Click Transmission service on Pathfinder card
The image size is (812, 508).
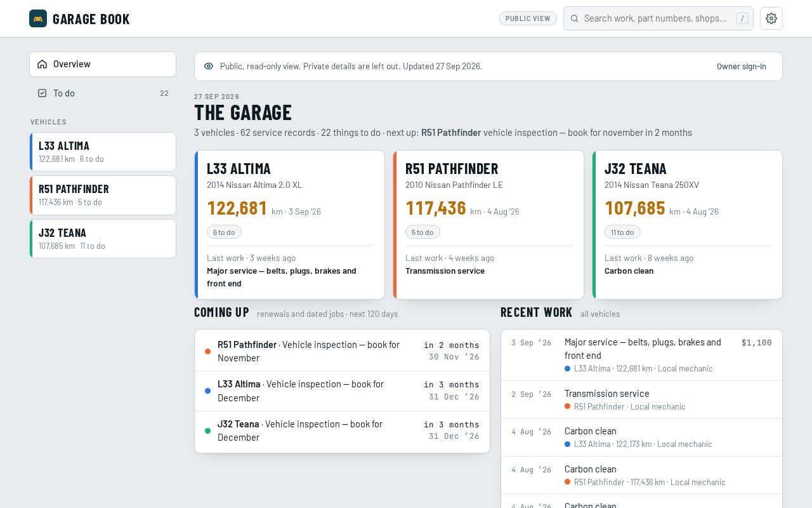445,271
